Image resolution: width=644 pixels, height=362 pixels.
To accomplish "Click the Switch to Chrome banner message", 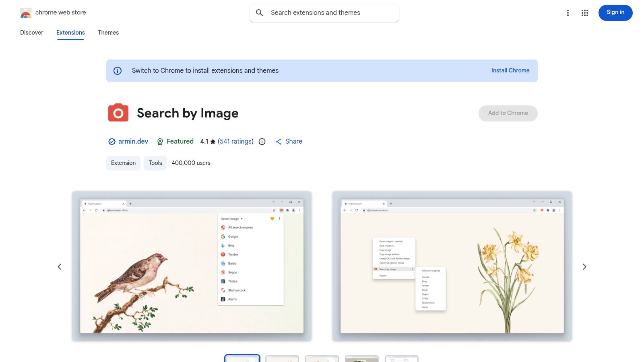I will (205, 71).
